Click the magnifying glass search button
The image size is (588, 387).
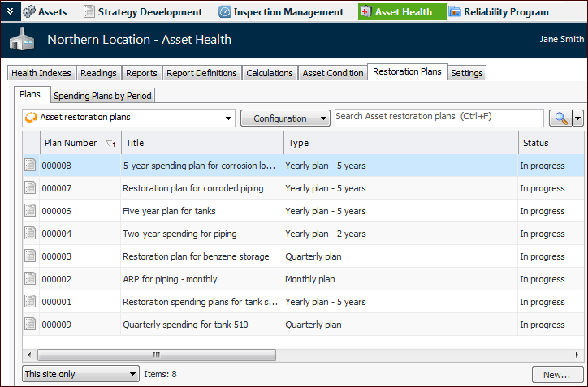pyautogui.click(x=560, y=118)
